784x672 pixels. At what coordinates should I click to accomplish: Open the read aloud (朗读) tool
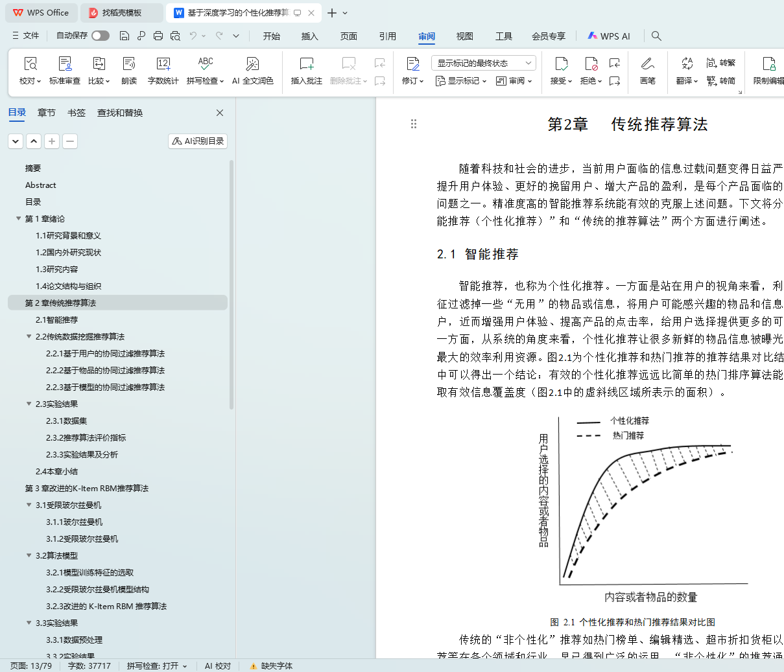(x=129, y=64)
